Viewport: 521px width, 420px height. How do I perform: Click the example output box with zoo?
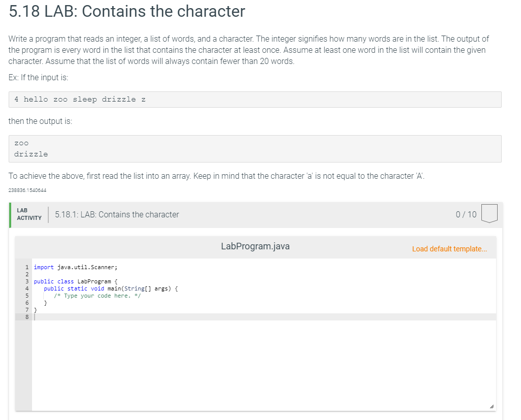255,149
